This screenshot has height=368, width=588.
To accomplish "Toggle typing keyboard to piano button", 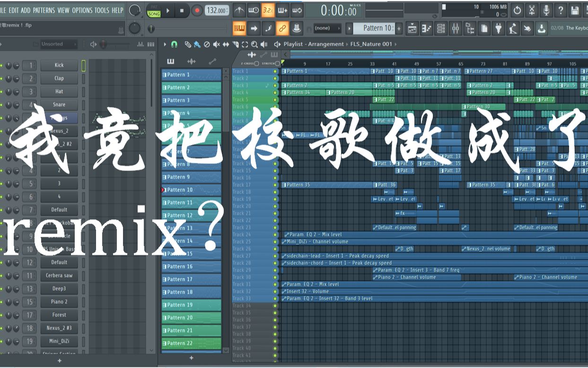I will [x=239, y=28].
